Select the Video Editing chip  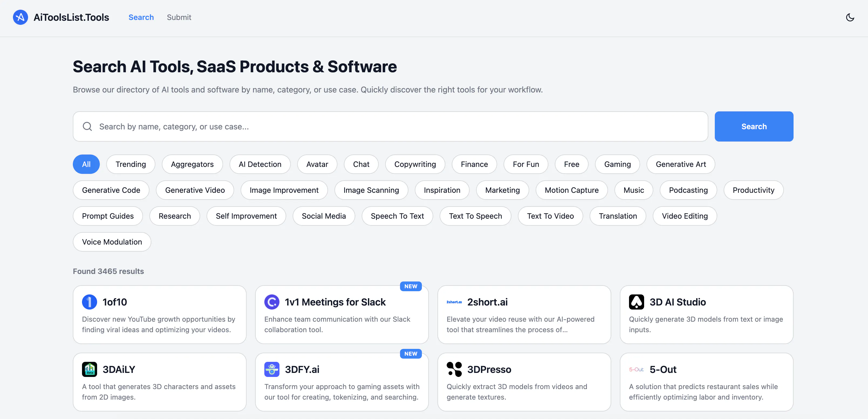coord(685,216)
